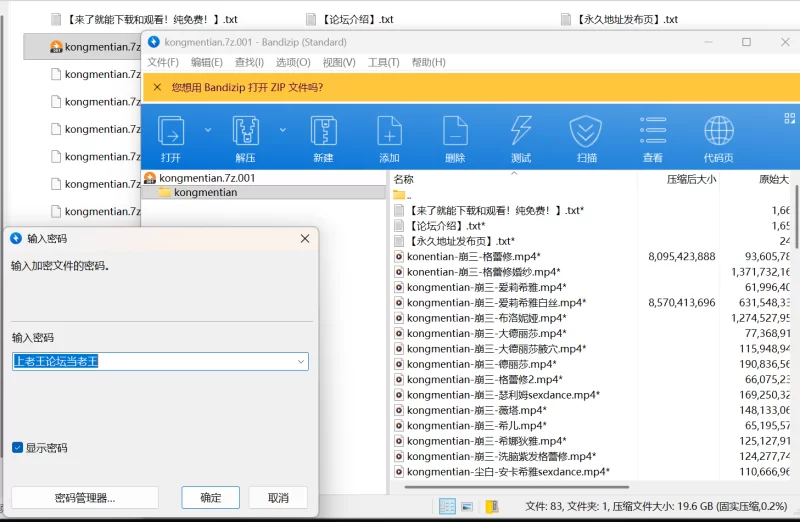Select kongmentian-崩三-希儿.mp4* row

[477, 425]
